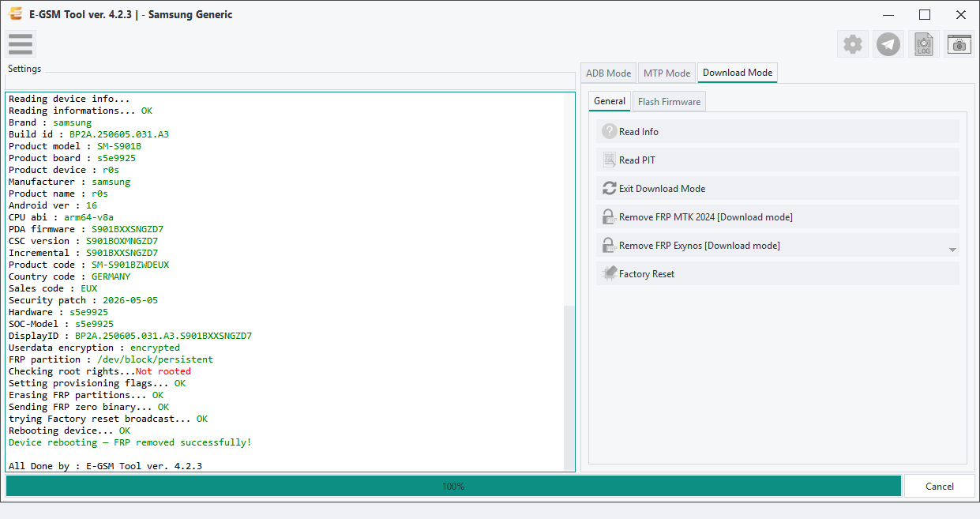Click log line 'Brand : samsung'

pos(50,122)
